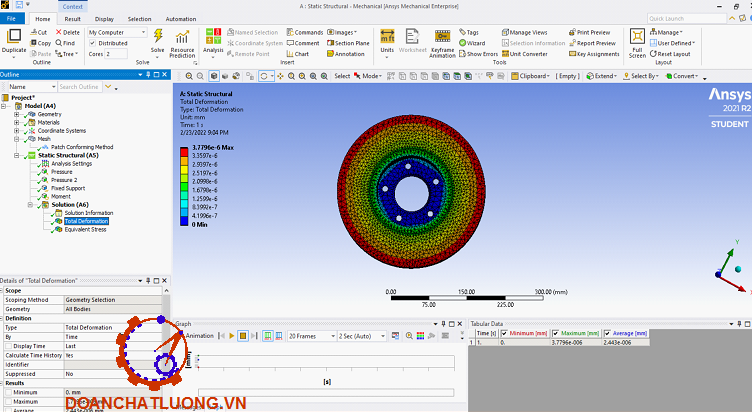Click the Solve lightning icon

pos(158,36)
